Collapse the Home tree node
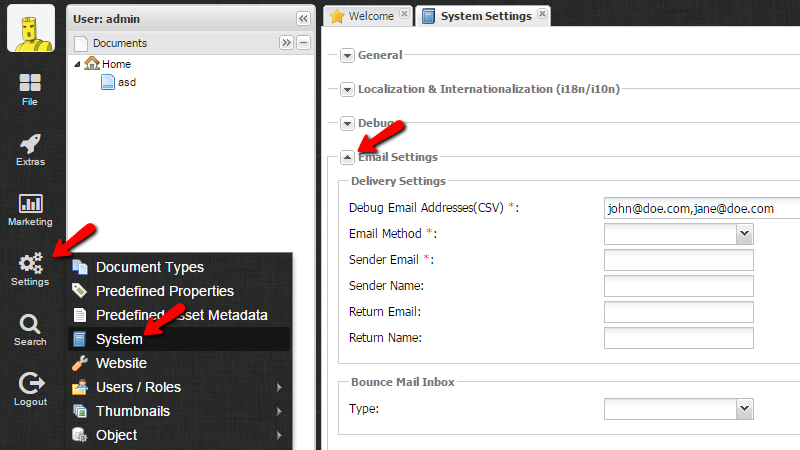This screenshot has height=450, width=800. click(x=77, y=64)
